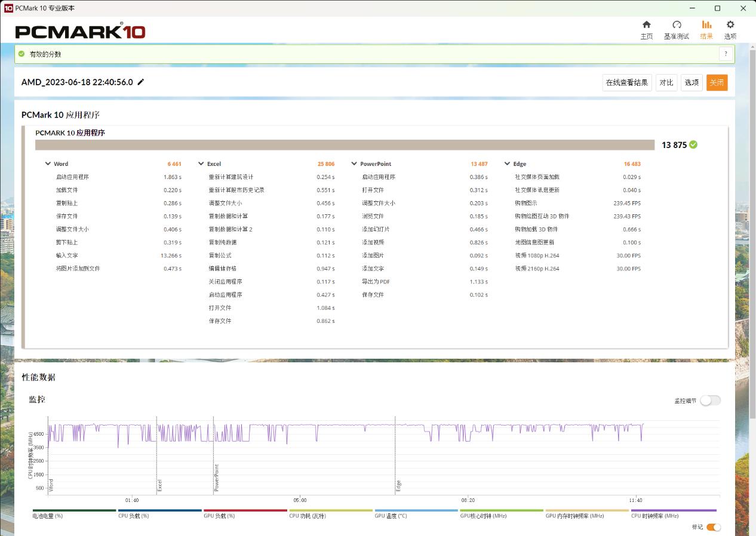Toggle CPU clock frequency legend item
The width and height of the screenshot is (756, 536).
(673, 513)
